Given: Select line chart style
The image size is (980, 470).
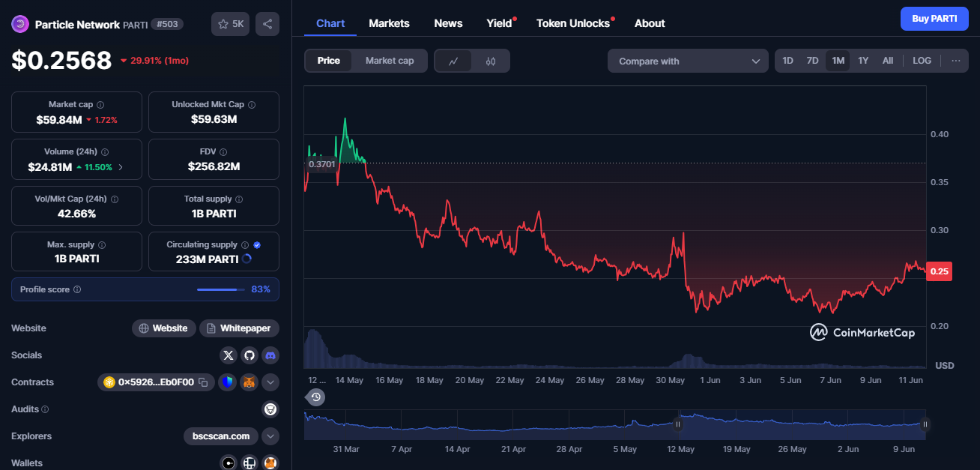Looking at the screenshot, I should pos(453,61).
